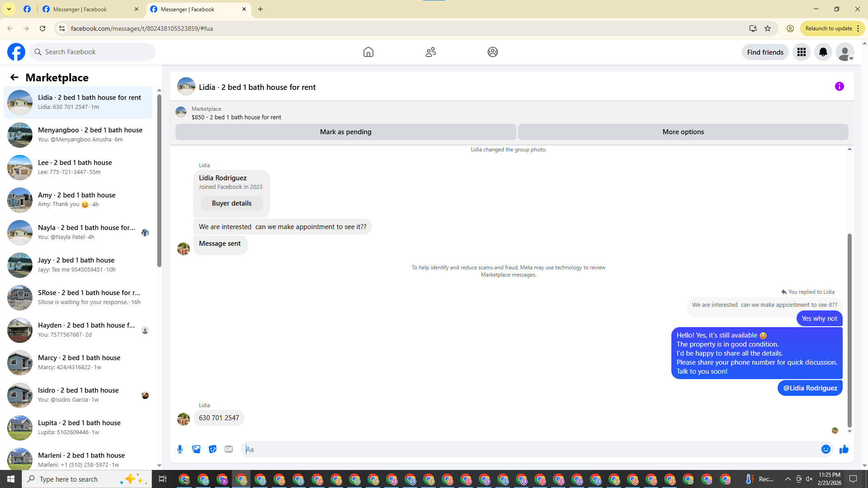The width and height of the screenshot is (868, 488).
Task: Choose an emoji with smiley icon
Action: pyautogui.click(x=826, y=449)
